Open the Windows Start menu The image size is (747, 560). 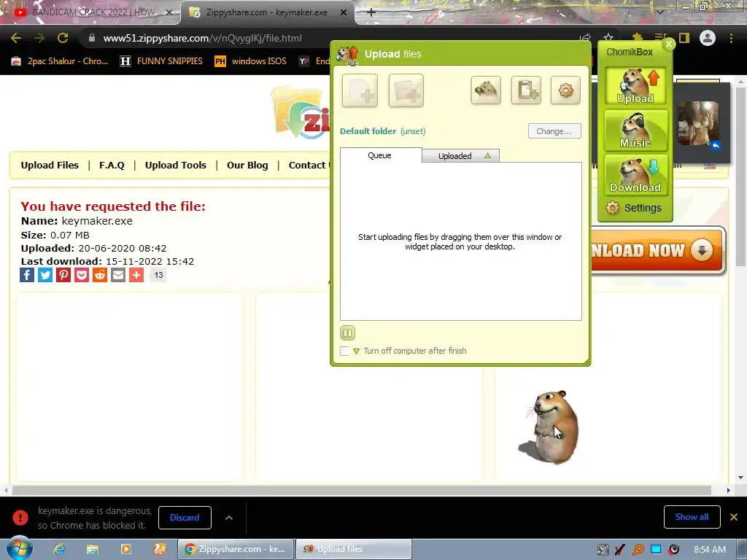click(x=19, y=548)
